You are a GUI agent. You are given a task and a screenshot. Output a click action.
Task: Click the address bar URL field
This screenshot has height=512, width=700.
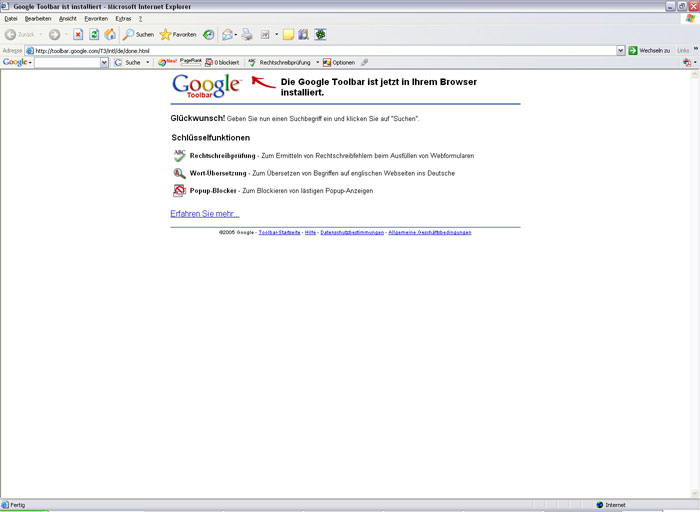321,50
